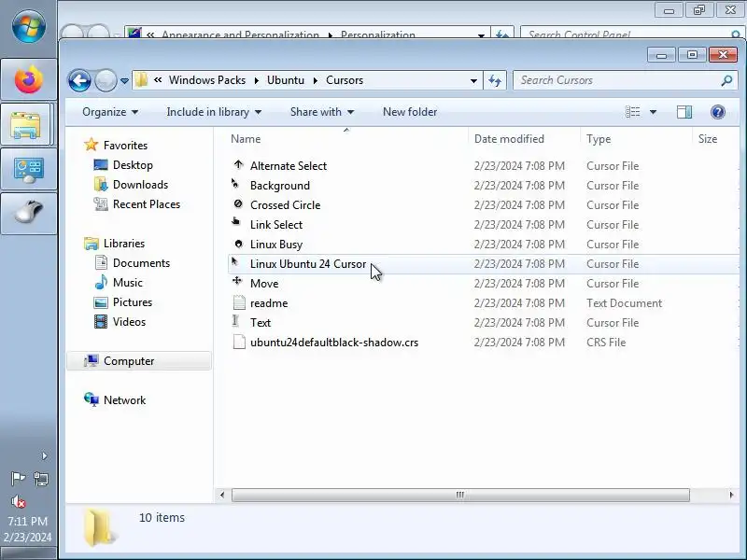Select the readme text document
The height and width of the screenshot is (560, 747).
pyautogui.click(x=269, y=302)
